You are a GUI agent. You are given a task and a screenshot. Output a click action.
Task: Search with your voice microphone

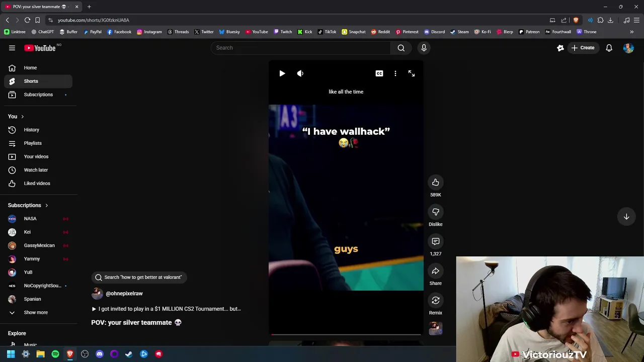(x=424, y=48)
